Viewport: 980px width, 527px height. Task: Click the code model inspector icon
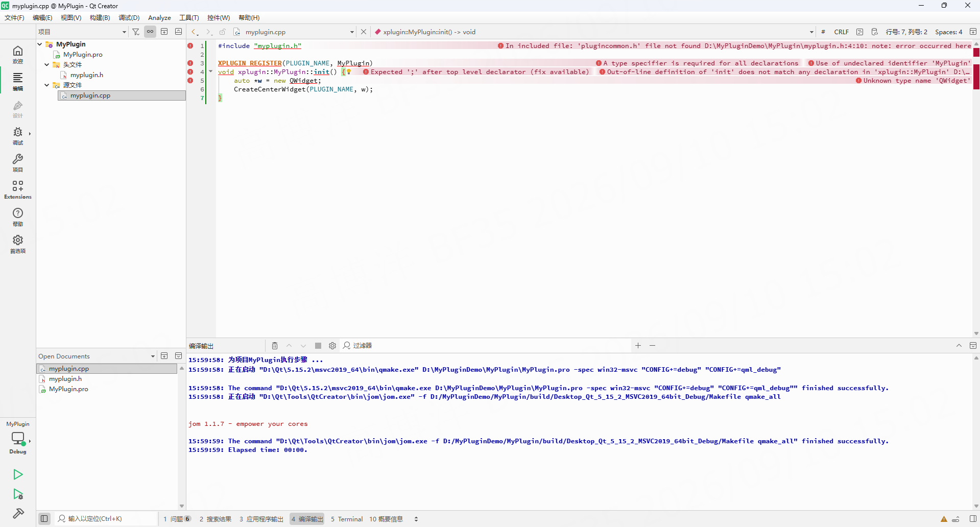pos(874,32)
